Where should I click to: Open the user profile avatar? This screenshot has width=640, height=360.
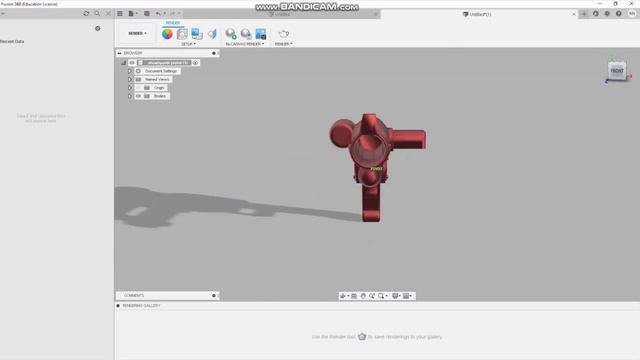click(632, 14)
